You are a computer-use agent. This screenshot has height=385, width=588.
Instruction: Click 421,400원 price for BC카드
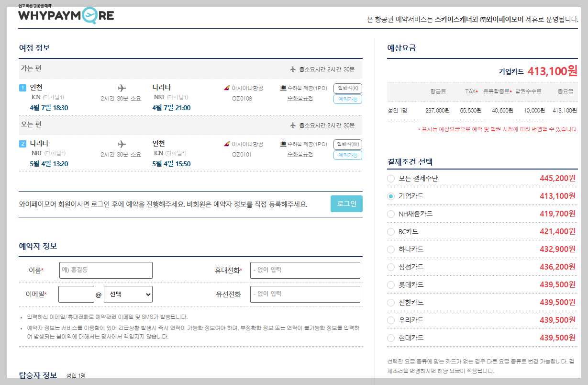click(x=557, y=232)
